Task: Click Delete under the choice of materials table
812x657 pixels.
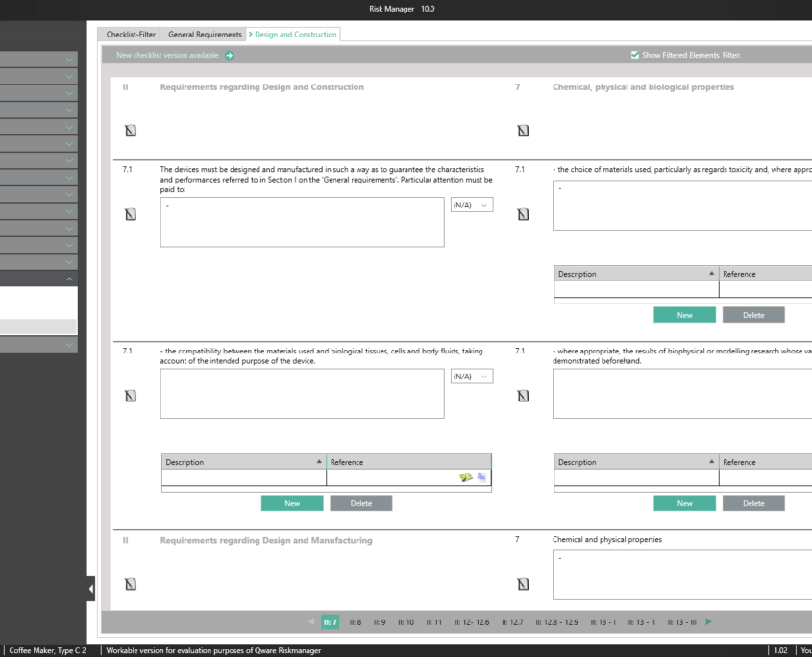Action: coord(753,315)
